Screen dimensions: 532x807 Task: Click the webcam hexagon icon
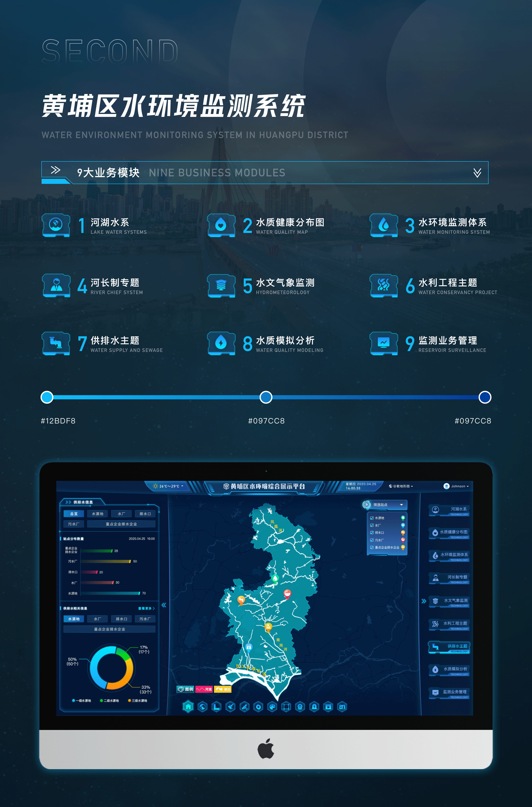(x=300, y=707)
